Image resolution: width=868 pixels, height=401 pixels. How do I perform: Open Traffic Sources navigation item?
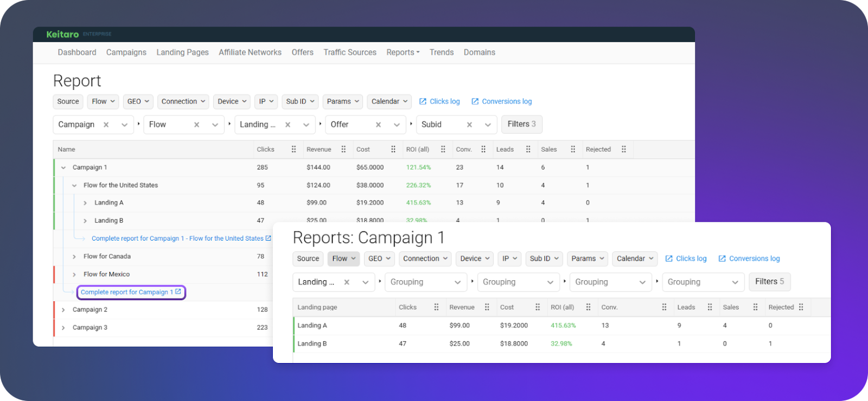click(x=350, y=53)
